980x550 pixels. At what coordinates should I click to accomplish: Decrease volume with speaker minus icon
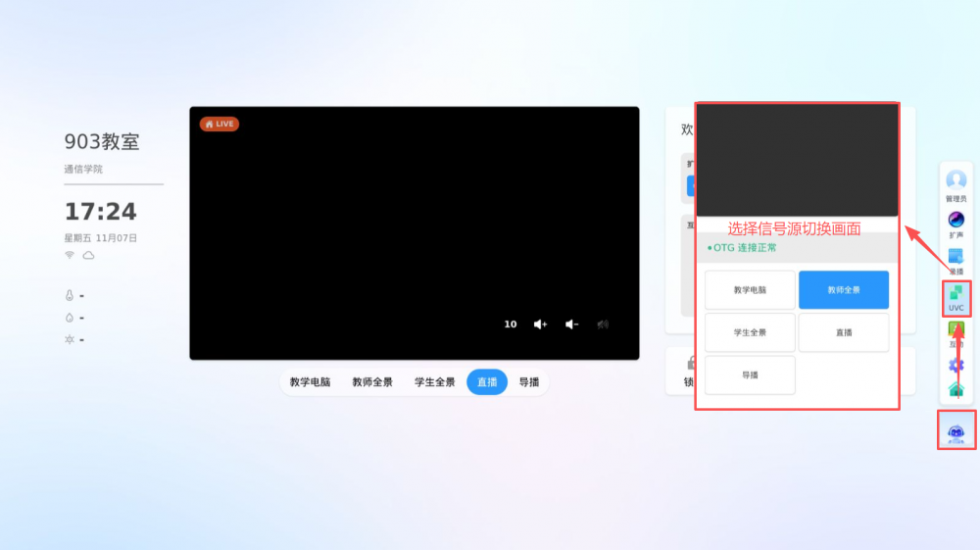[x=571, y=325]
